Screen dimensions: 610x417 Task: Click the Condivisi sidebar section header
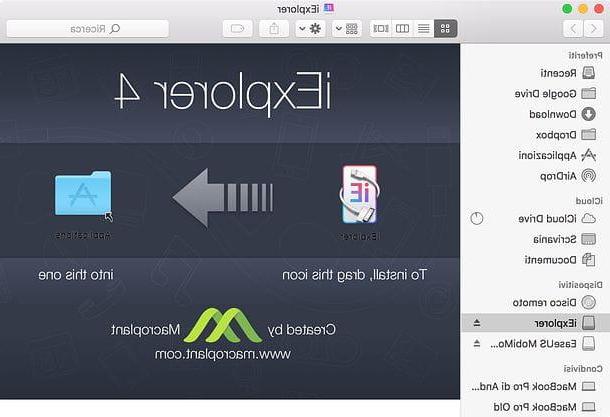click(583, 368)
